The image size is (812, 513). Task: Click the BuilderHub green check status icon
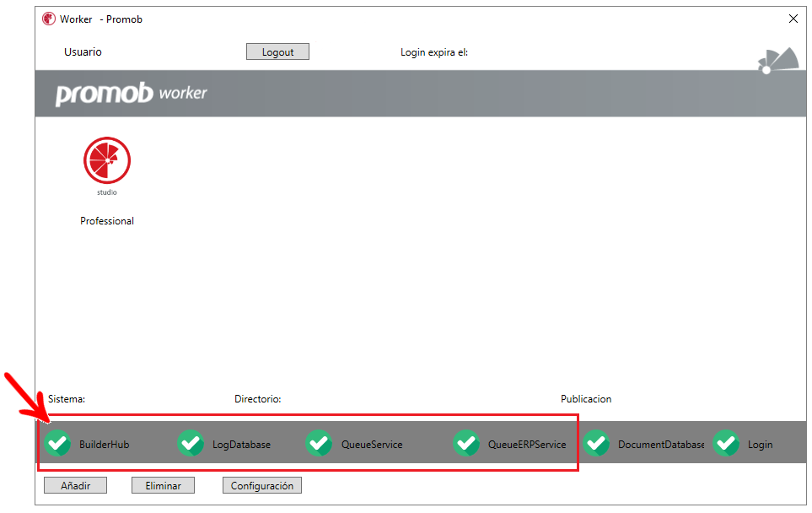tap(57, 443)
